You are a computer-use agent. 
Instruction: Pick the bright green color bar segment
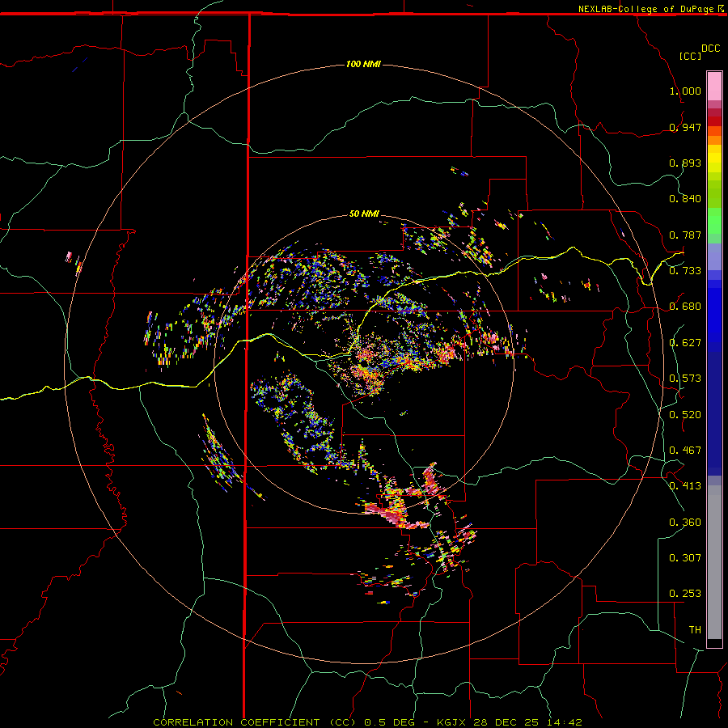pos(714,221)
